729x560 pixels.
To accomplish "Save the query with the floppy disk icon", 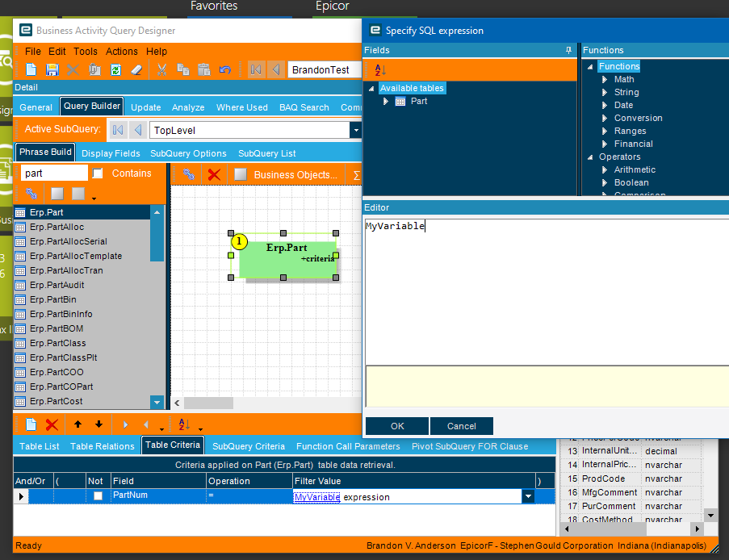I will (52, 69).
